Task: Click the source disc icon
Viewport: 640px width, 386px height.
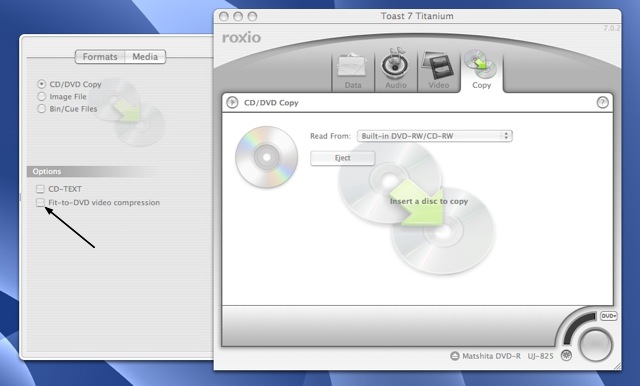Action: point(267,157)
